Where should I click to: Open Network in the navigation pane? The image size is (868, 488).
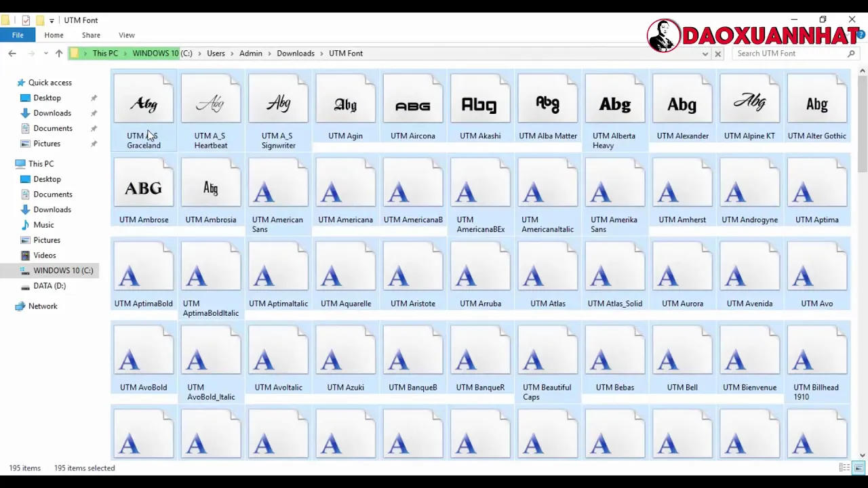pyautogui.click(x=43, y=306)
